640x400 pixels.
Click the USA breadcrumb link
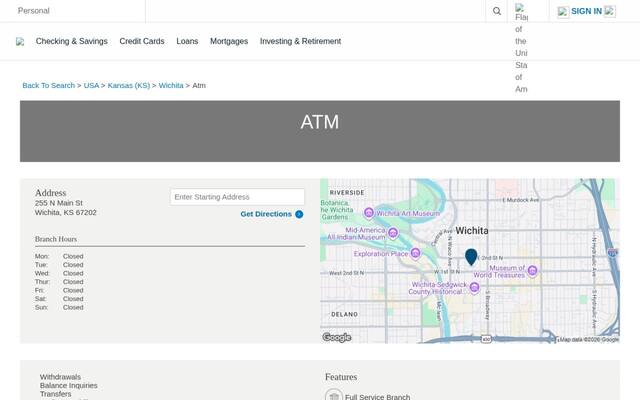91,85
